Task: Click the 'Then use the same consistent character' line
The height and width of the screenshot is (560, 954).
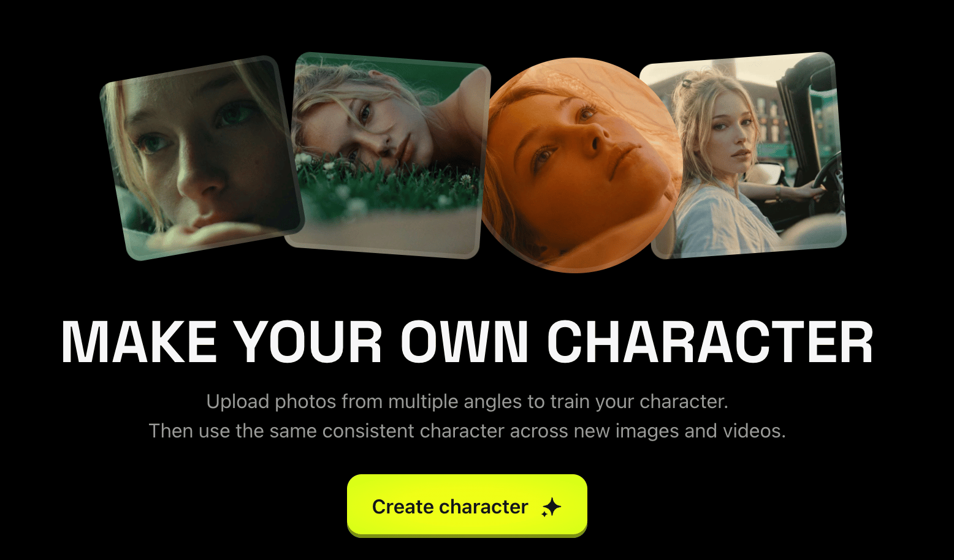Action: (467, 431)
